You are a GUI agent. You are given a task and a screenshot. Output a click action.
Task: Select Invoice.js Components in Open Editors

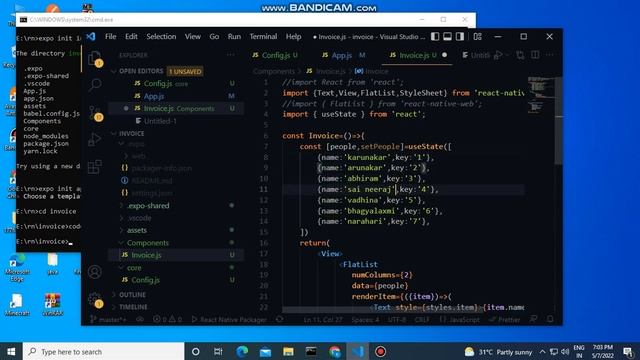[176, 109]
